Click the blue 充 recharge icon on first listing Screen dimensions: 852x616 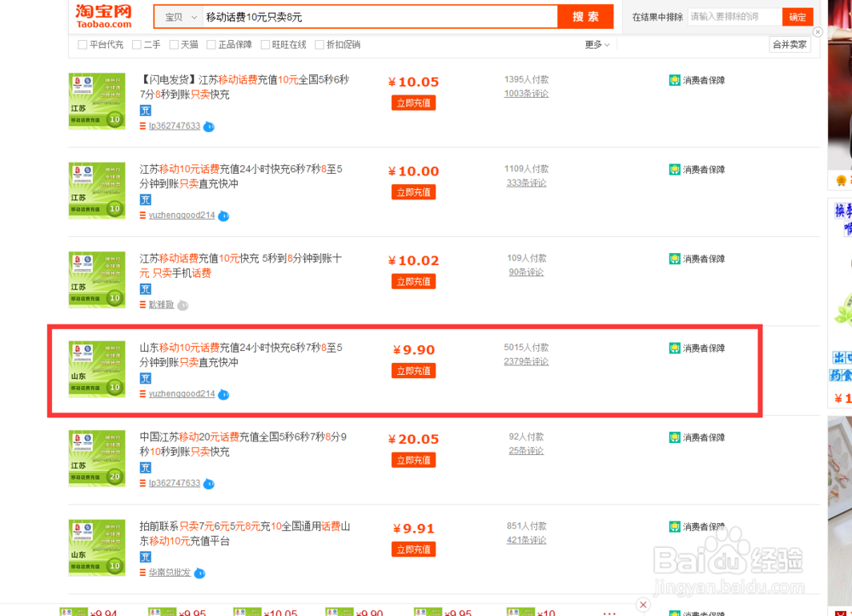point(145,111)
